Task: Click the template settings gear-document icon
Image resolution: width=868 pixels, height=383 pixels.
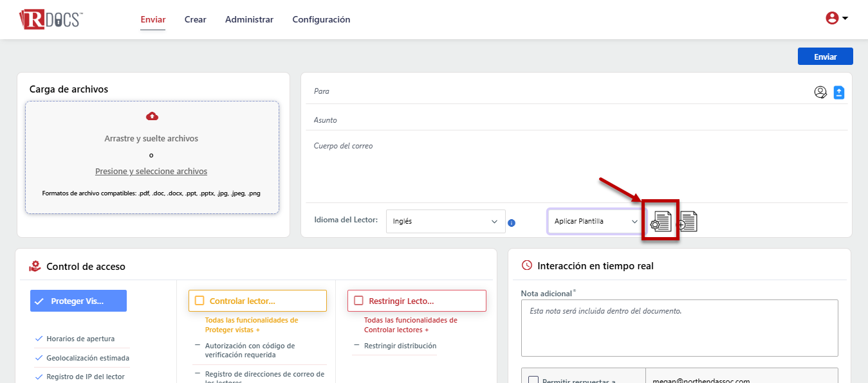Action: [661, 222]
